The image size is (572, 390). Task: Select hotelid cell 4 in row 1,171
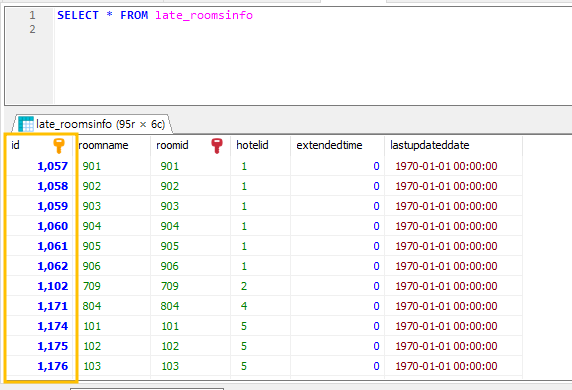coord(260,306)
